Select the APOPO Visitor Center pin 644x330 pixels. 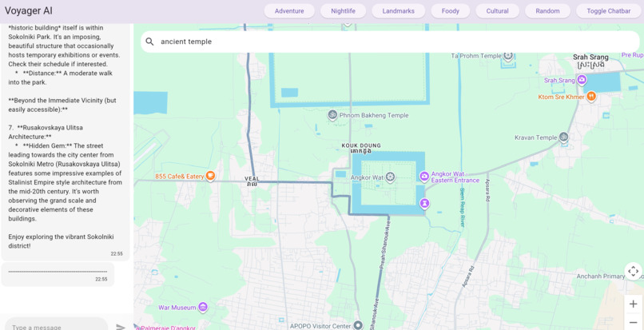359,325
